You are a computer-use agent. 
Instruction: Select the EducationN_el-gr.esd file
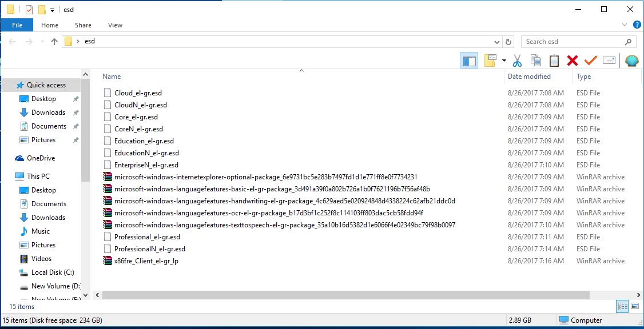click(x=146, y=153)
